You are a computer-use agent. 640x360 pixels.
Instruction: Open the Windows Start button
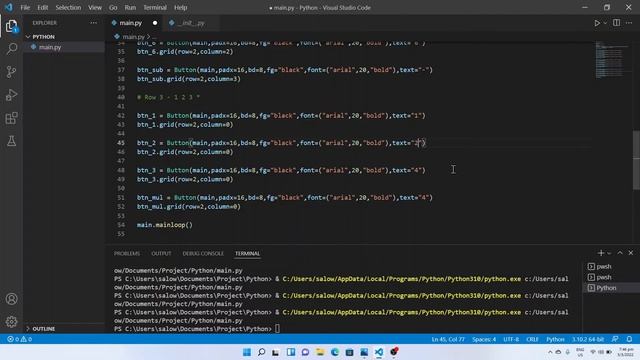(247, 352)
